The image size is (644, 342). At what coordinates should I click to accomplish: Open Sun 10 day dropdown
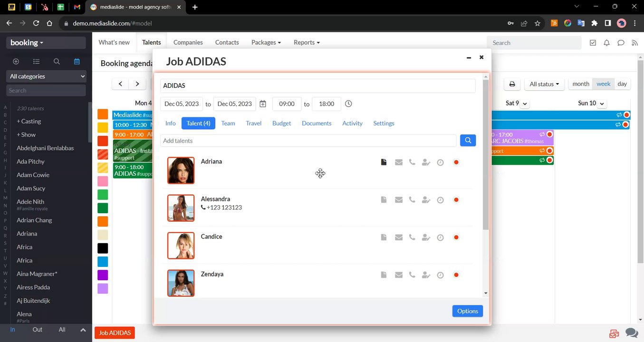point(602,104)
